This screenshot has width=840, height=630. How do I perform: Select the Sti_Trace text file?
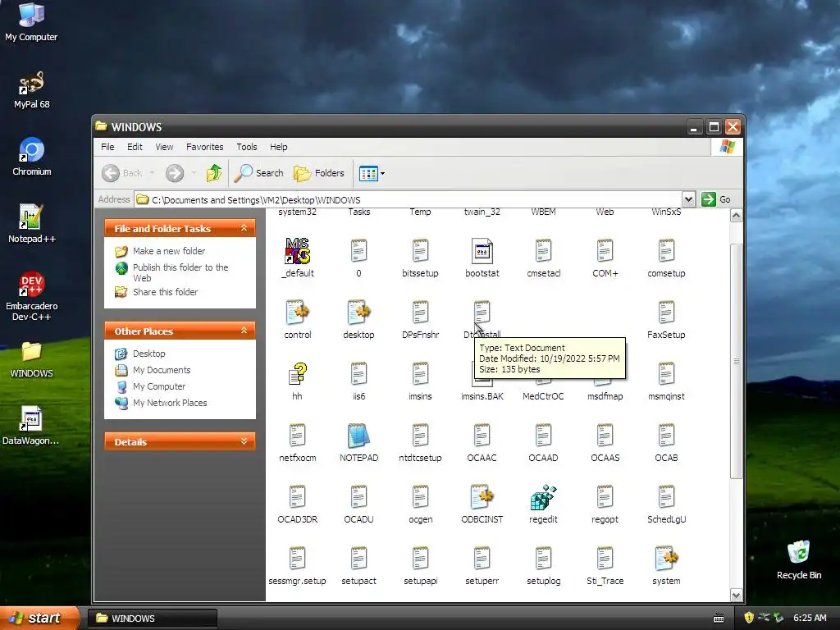(x=605, y=559)
